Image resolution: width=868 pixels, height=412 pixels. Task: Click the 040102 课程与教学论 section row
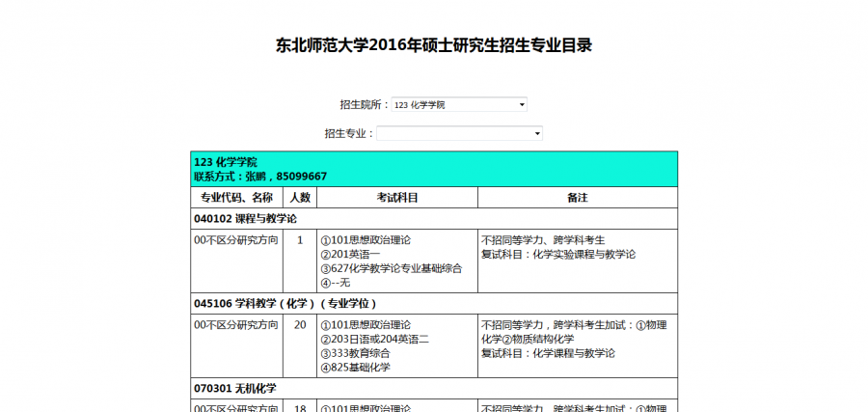pos(434,219)
